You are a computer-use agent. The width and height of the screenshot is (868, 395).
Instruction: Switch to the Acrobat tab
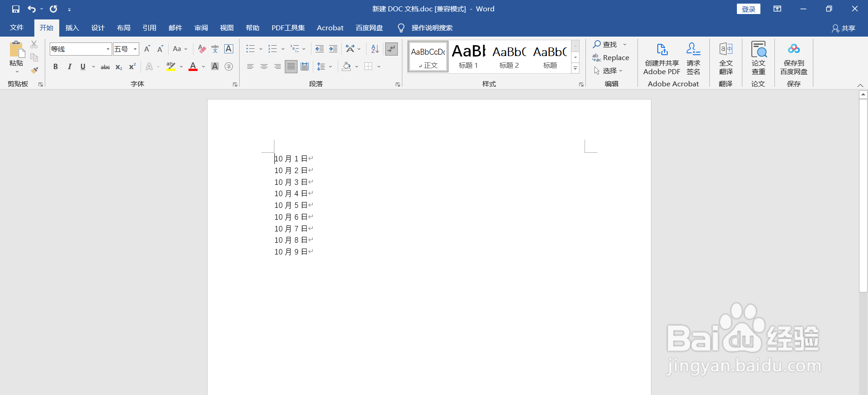pos(330,28)
